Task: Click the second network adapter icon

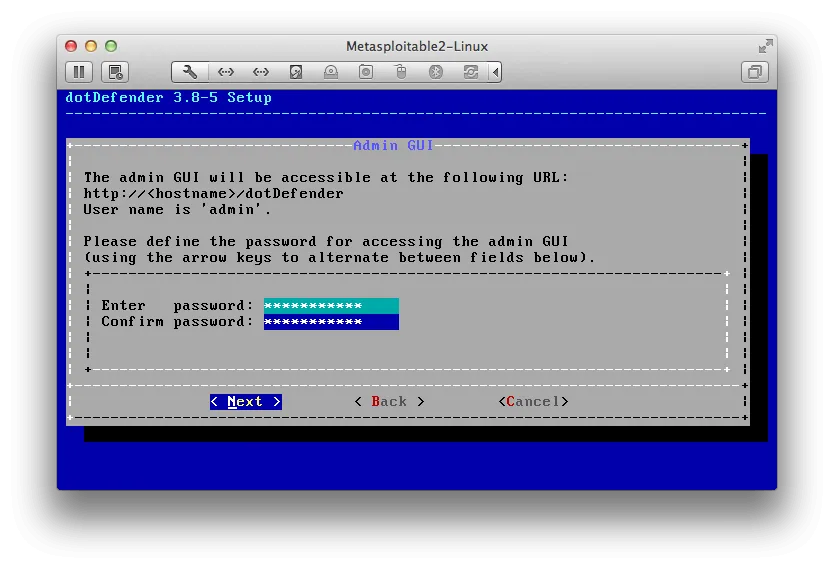Action: [x=261, y=72]
